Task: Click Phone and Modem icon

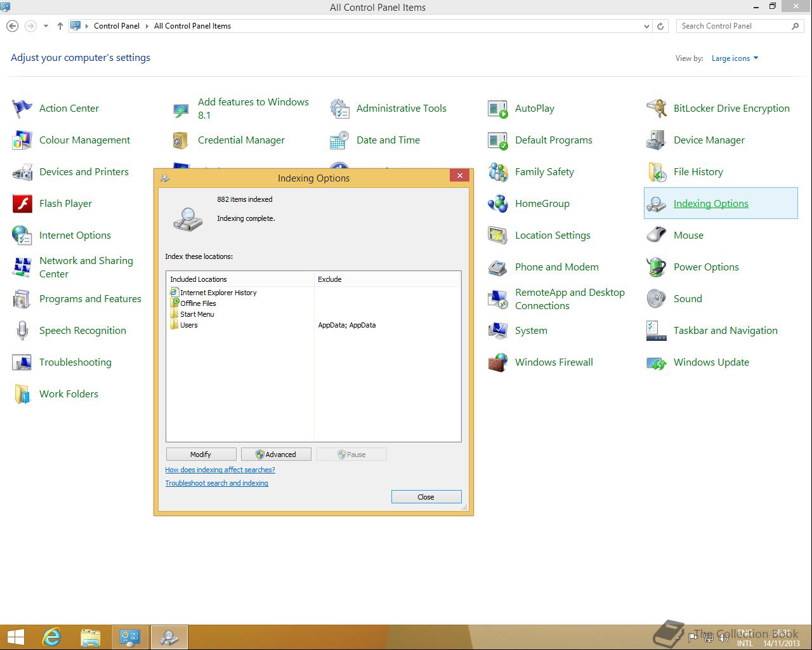Action: (x=498, y=267)
